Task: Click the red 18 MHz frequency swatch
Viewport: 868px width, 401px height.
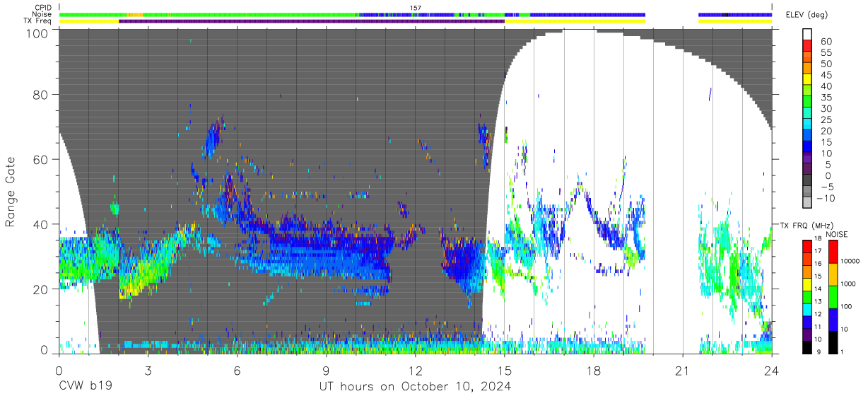Action: [x=808, y=245]
